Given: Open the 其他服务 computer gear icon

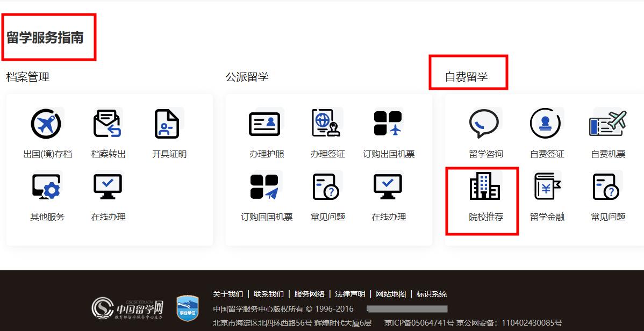Looking at the screenshot, I should pos(46,185).
